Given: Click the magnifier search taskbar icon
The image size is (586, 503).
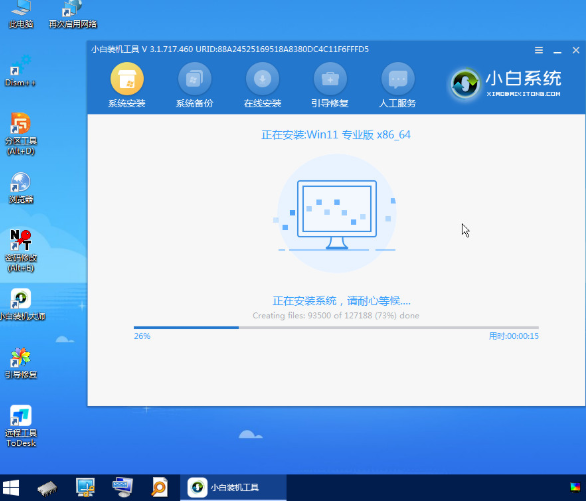Looking at the screenshot, I should pos(160,488).
